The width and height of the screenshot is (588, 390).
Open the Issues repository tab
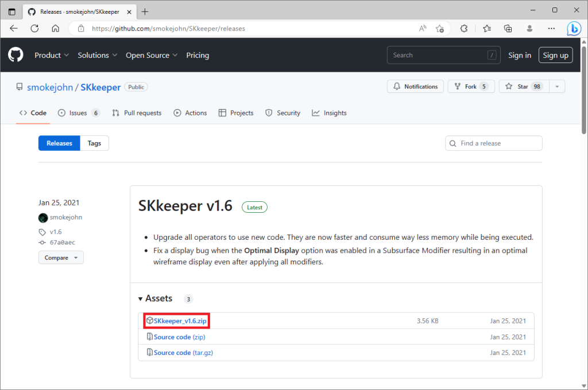coord(79,113)
